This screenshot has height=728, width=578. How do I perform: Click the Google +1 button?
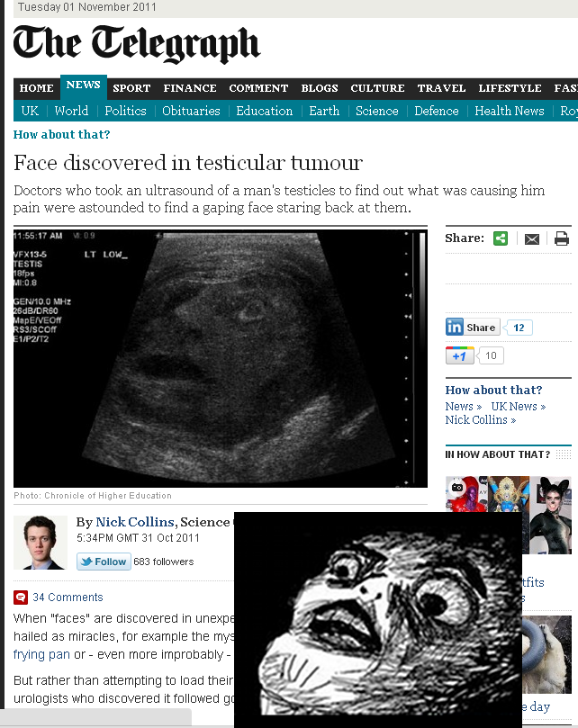click(459, 355)
